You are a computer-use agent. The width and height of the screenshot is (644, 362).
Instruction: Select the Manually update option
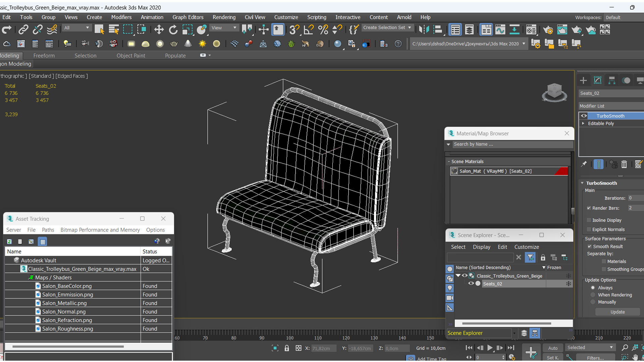[x=593, y=302]
